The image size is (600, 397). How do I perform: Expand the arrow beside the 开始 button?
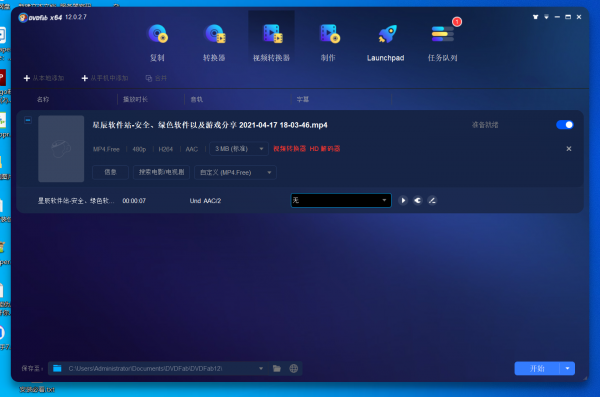567,368
